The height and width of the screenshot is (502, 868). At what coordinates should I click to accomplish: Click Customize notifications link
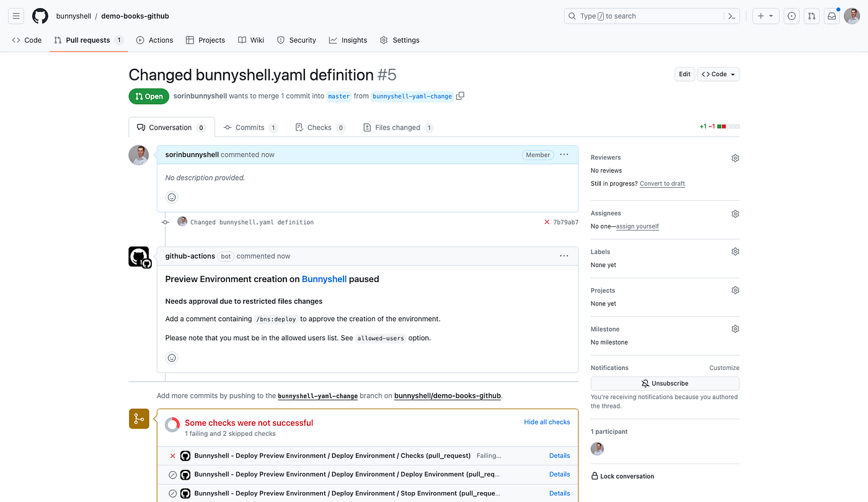coord(724,368)
